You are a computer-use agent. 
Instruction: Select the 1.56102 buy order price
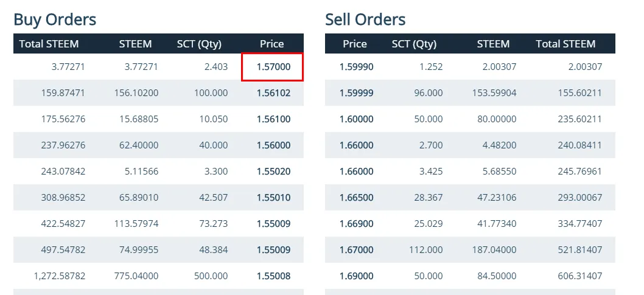tap(273, 93)
